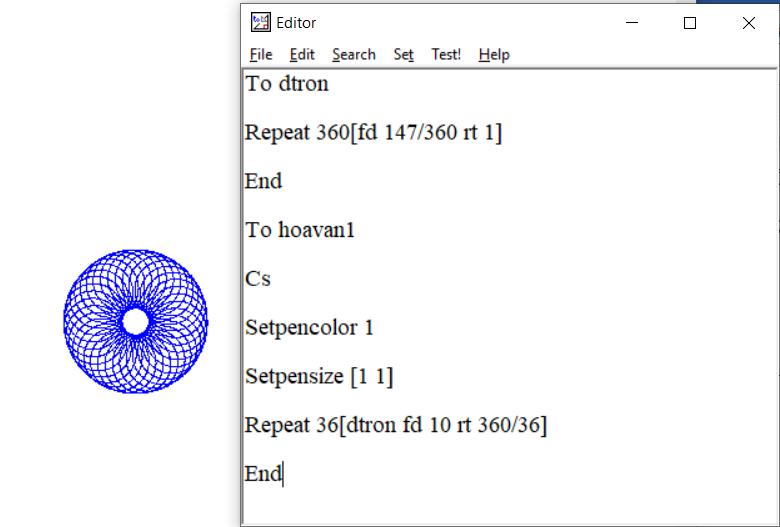Open the Search menu

point(353,55)
